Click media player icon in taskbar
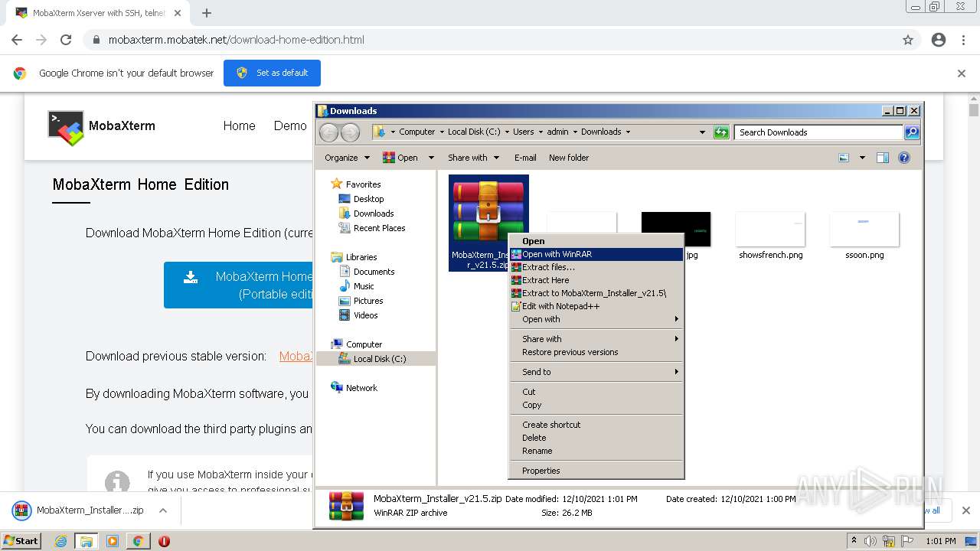 113,541
